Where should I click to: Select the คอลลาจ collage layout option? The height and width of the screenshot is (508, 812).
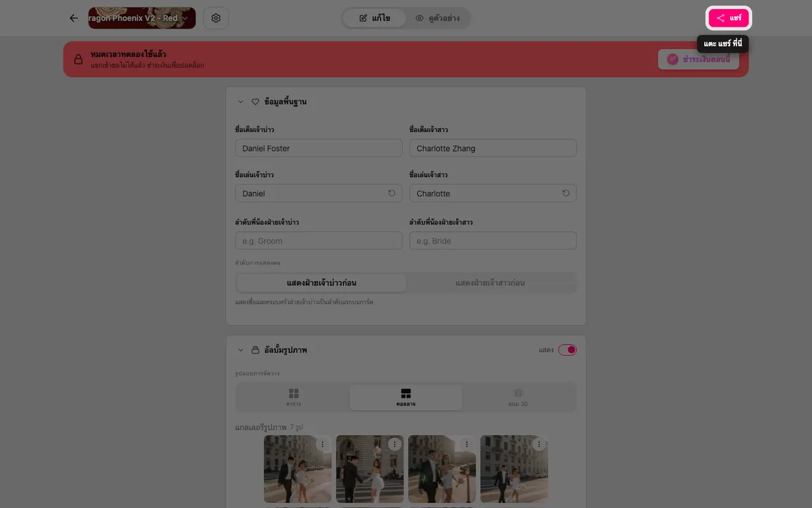coord(406,398)
